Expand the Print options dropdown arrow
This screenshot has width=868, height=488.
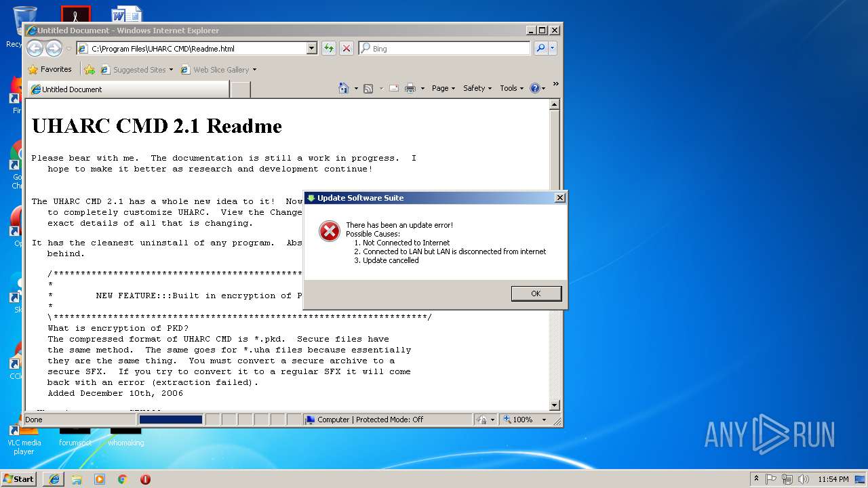(422, 89)
